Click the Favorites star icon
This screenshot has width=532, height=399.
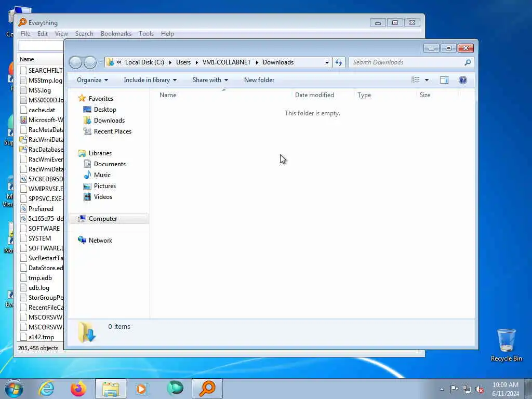[x=82, y=98]
